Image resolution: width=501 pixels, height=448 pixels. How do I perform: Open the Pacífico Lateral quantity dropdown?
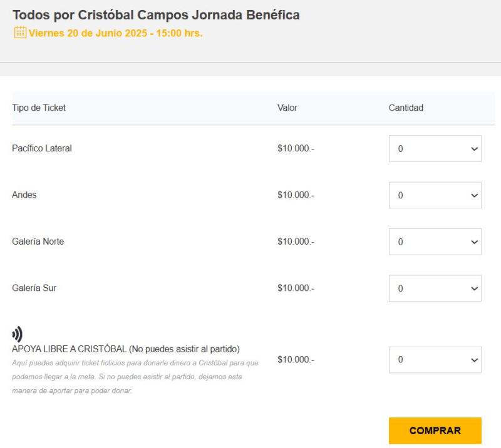435,149
